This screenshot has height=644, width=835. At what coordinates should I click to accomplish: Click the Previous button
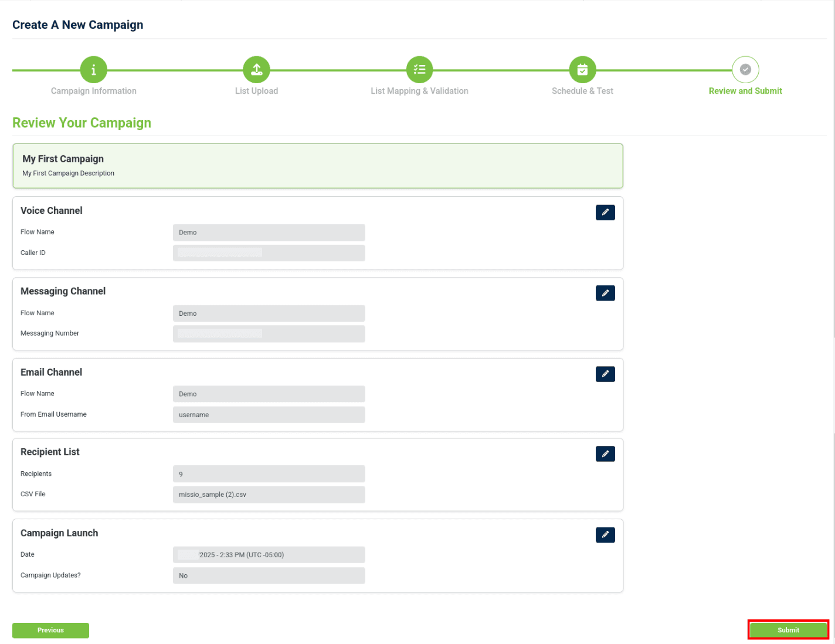tap(50, 630)
